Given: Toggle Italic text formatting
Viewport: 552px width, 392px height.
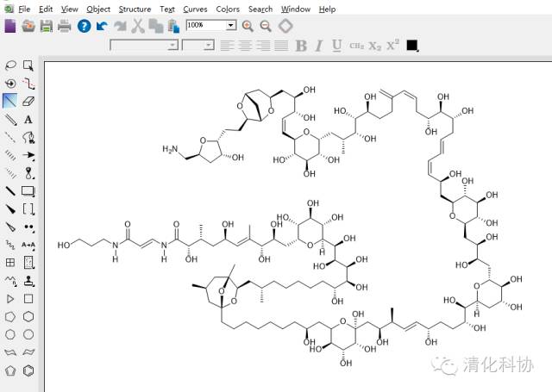Looking at the screenshot, I should point(319,46).
